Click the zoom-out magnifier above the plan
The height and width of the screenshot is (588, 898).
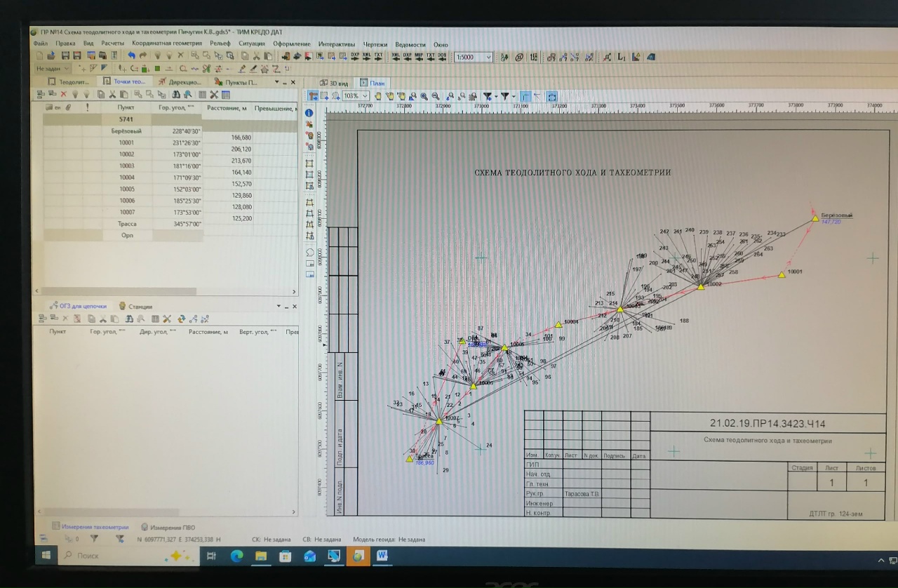pos(436,96)
